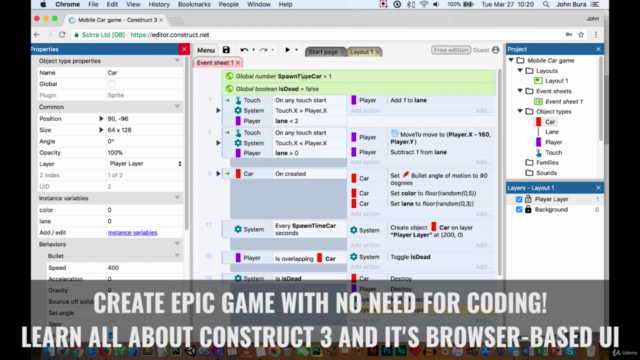Click the lock icon on Background layer
Viewport: 640px width, 360px height.
point(528,209)
